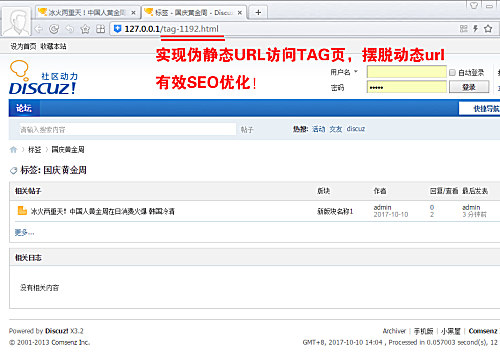Click the browser back arrow
This screenshot has height=364, width=500.
tap(38, 29)
